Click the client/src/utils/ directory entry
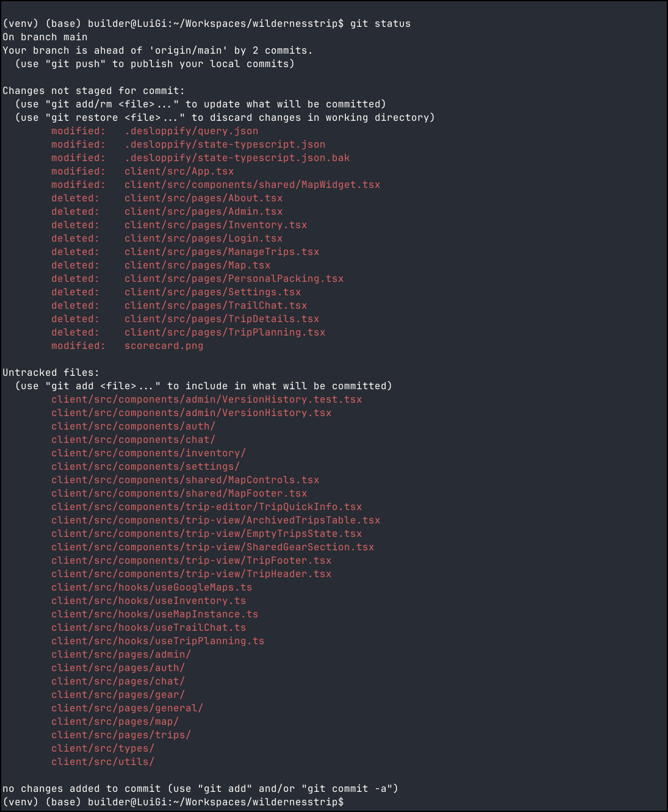The image size is (668, 812). (x=102, y=762)
